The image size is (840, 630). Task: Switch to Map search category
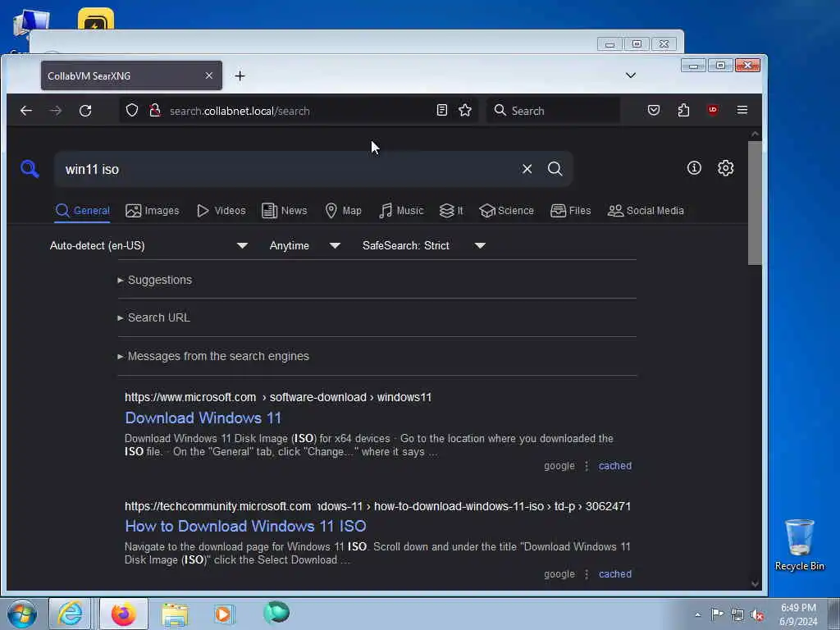344,211
